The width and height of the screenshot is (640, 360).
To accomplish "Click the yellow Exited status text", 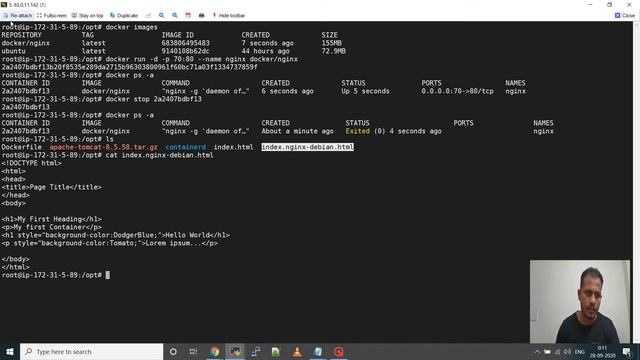I will coord(358,131).
